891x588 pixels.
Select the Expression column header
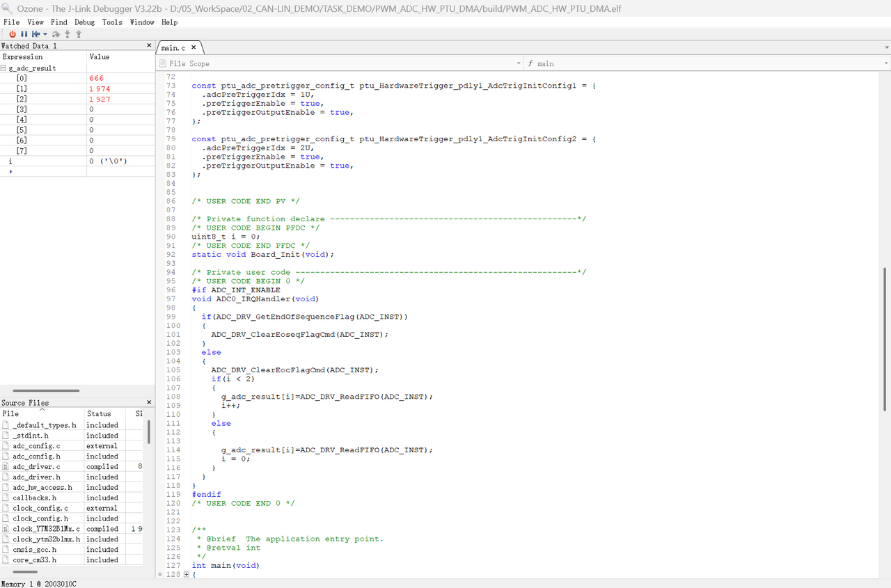[43, 57]
